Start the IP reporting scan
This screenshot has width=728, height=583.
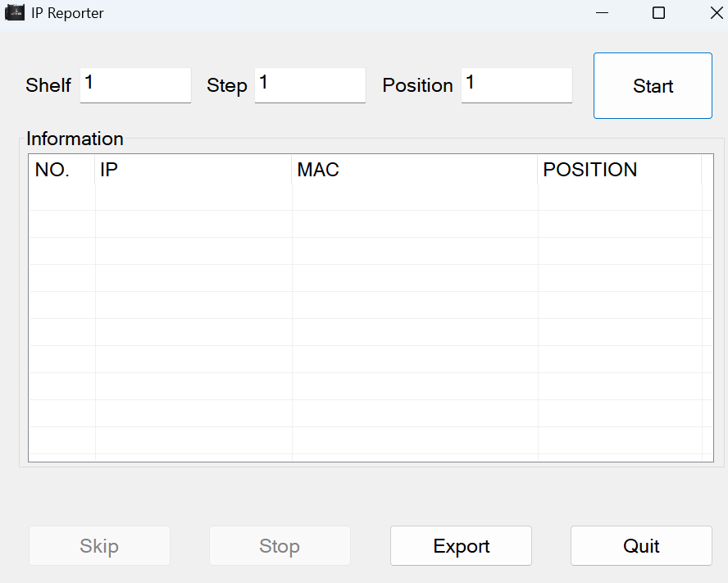[x=653, y=86]
